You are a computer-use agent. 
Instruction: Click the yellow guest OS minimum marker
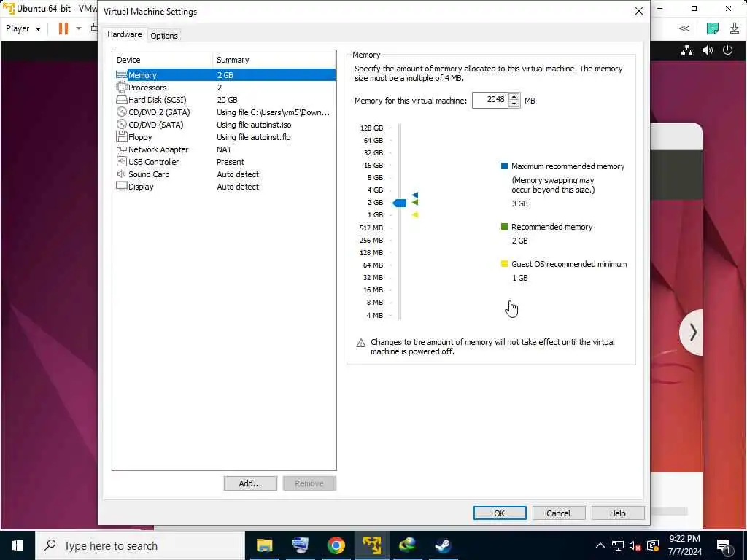pyautogui.click(x=415, y=215)
